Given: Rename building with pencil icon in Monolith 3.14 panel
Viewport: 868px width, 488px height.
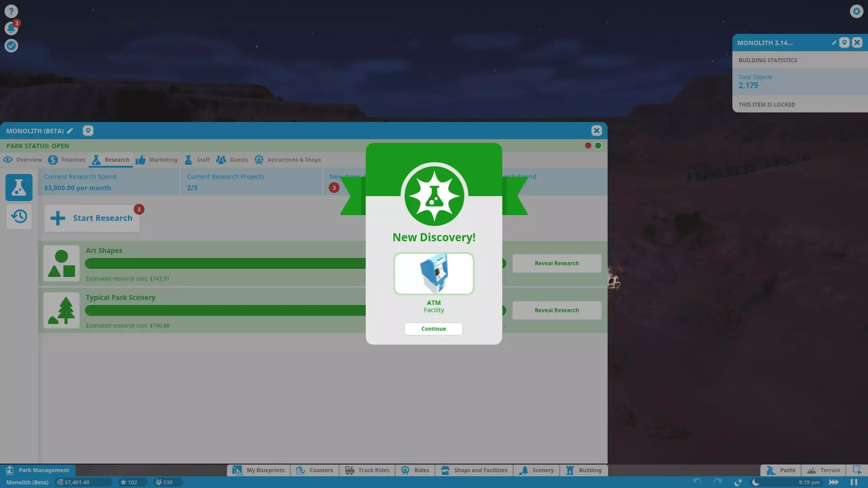Looking at the screenshot, I should click(834, 42).
